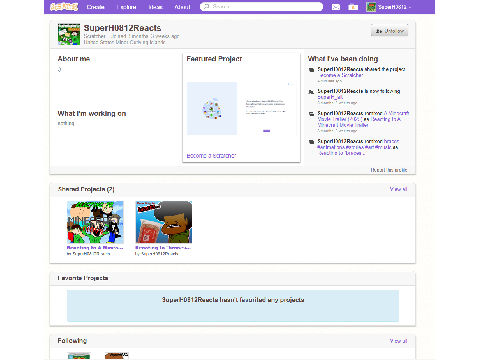Viewport: 480px width, 360px height.
Task: Open the Become a Scratcher featured project link
Action: click(211, 156)
